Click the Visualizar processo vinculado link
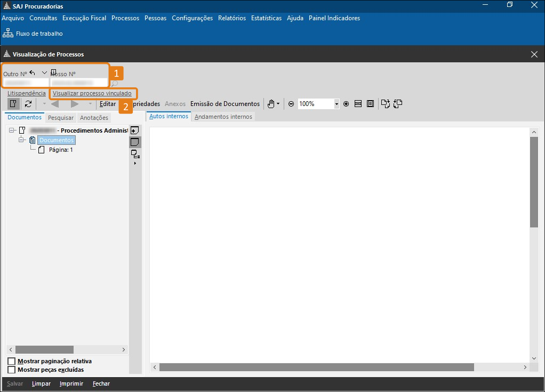This screenshot has height=392, width=545. coord(92,93)
